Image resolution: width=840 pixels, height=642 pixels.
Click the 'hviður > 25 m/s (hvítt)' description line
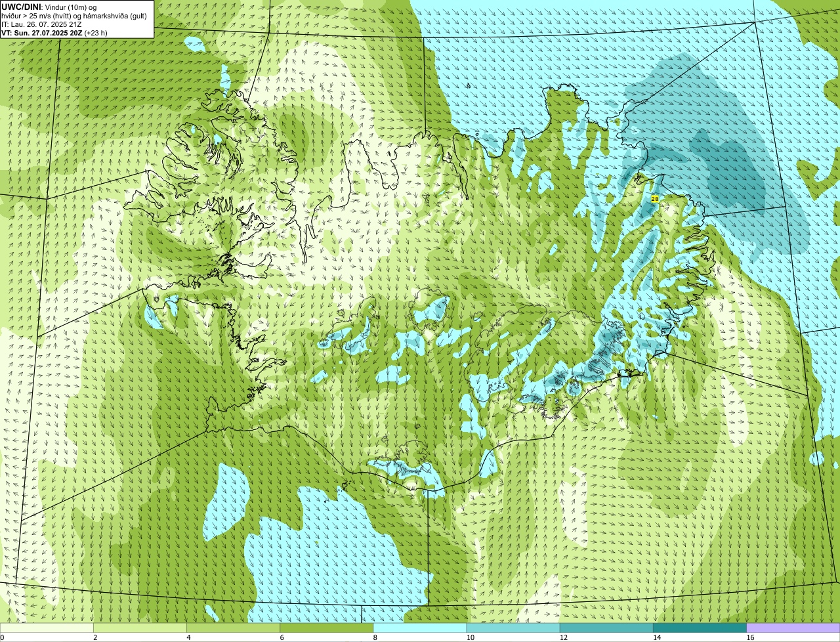(x=74, y=16)
